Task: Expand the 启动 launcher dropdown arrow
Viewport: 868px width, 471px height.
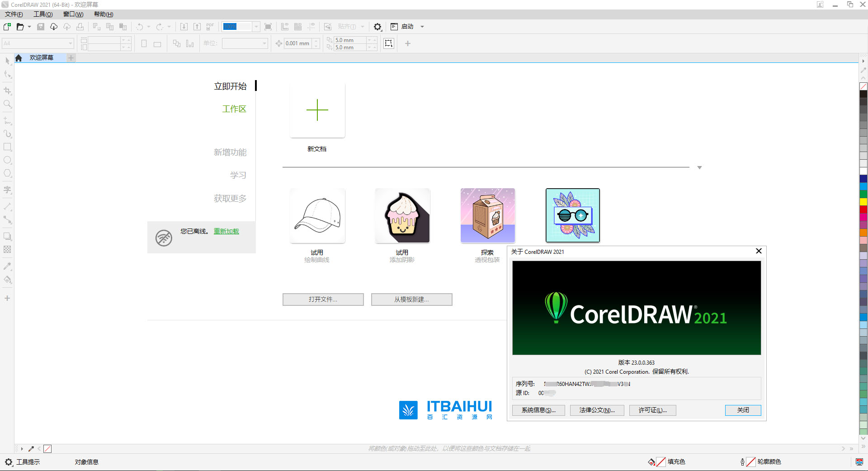Action: [x=422, y=27]
